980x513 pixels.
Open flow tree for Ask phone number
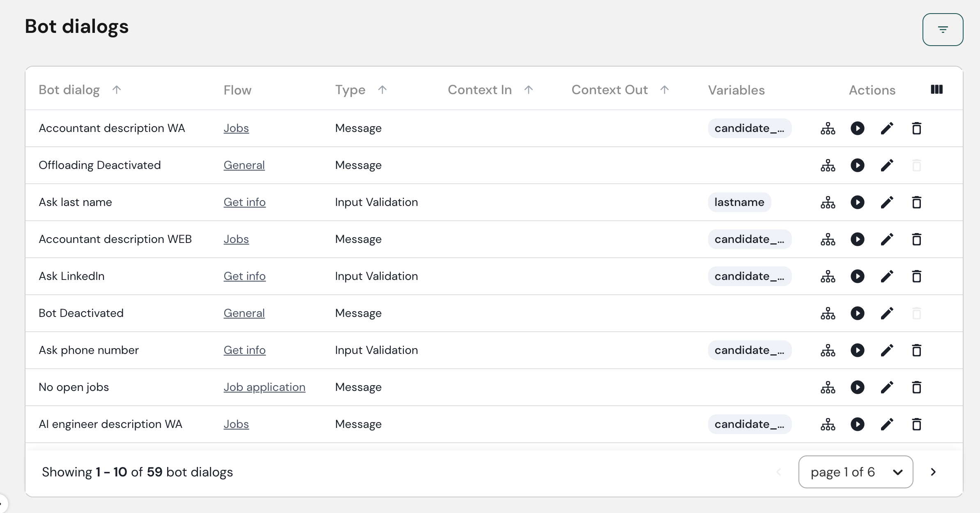pyautogui.click(x=828, y=351)
